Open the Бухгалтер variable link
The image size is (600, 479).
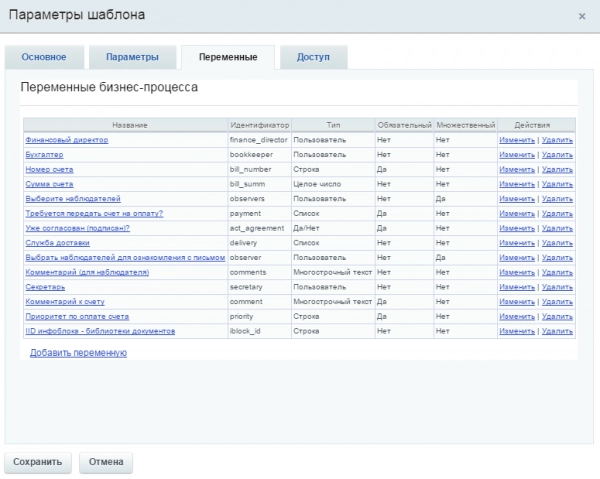(x=45, y=155)
